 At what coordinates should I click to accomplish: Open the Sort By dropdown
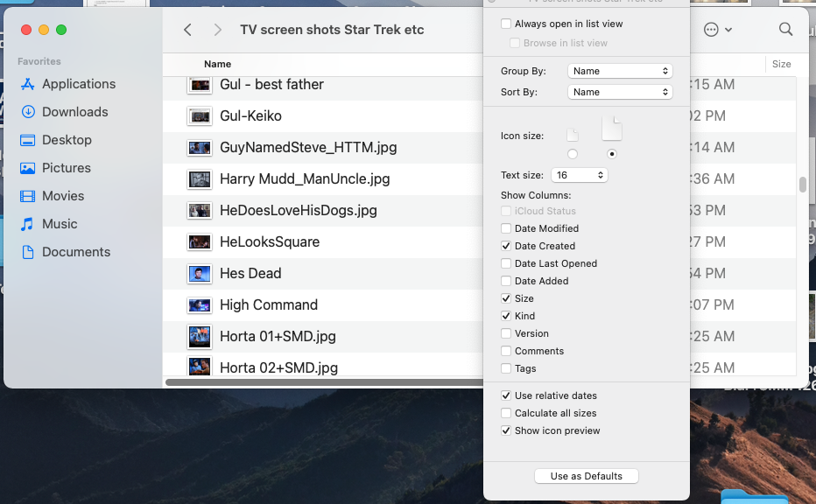(x=620, y=92)
